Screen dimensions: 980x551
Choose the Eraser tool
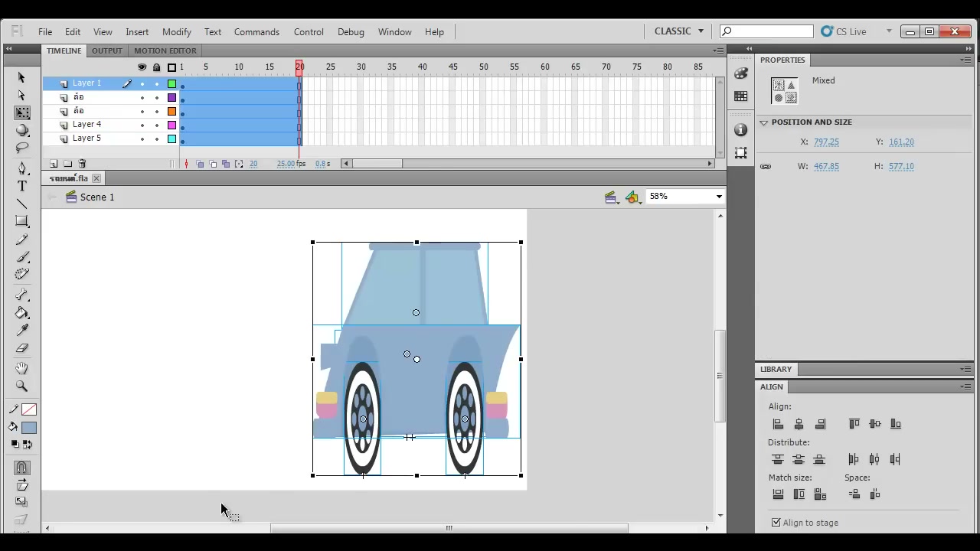(21, 349)
